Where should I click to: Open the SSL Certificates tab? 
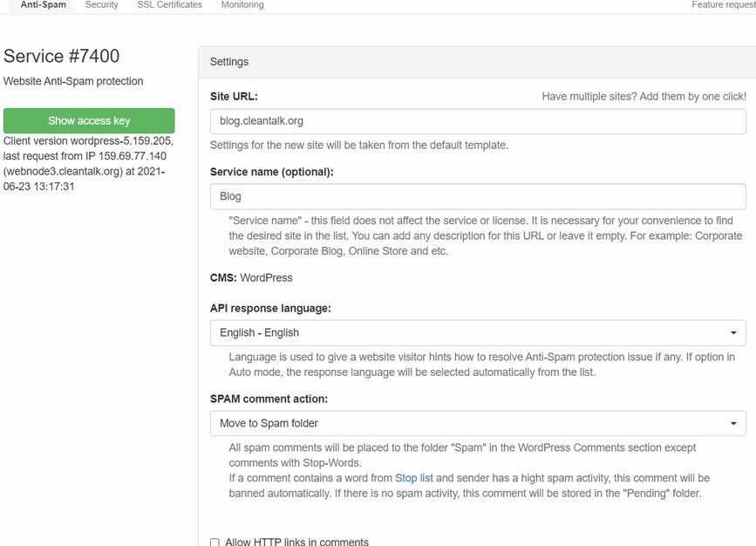(170, 5)
